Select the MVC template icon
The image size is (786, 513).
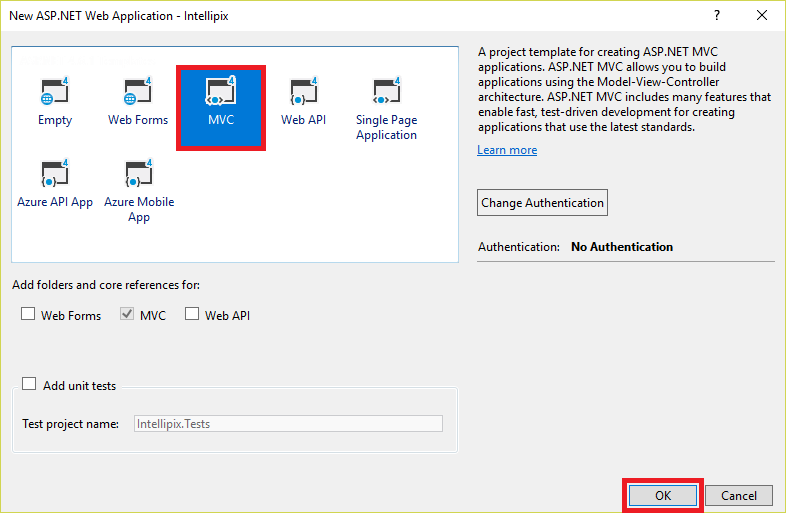[x=221, y=92]
